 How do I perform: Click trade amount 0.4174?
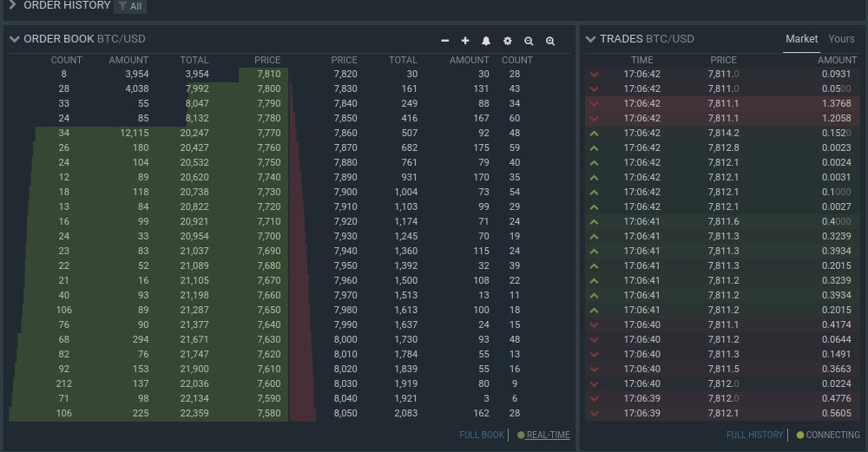pyautogui.click(x=837, y=324)
